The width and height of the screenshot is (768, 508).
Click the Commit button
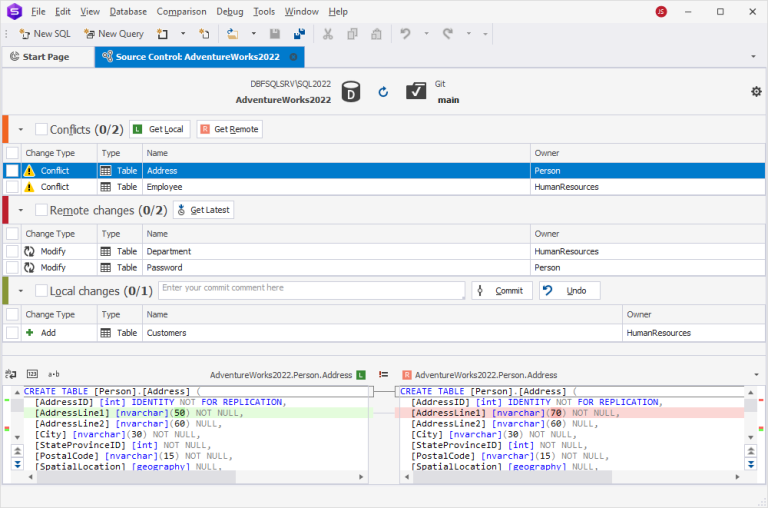point(502,290)
